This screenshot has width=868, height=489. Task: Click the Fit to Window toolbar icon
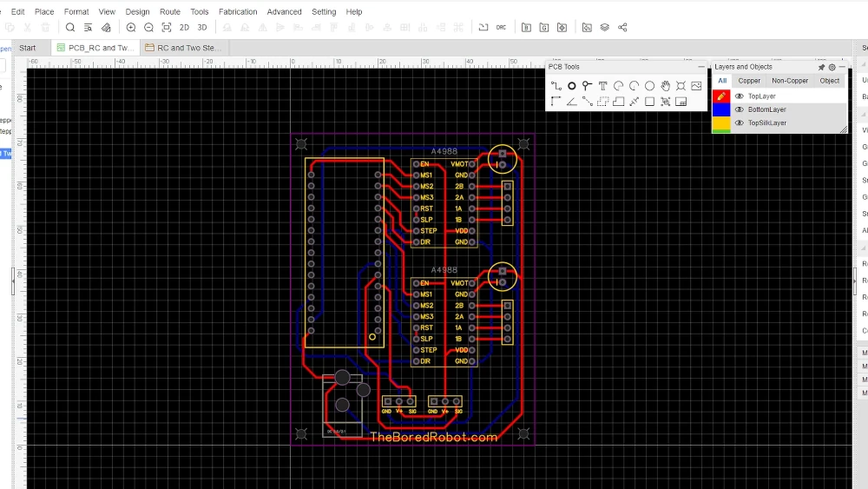pos(167,27)
